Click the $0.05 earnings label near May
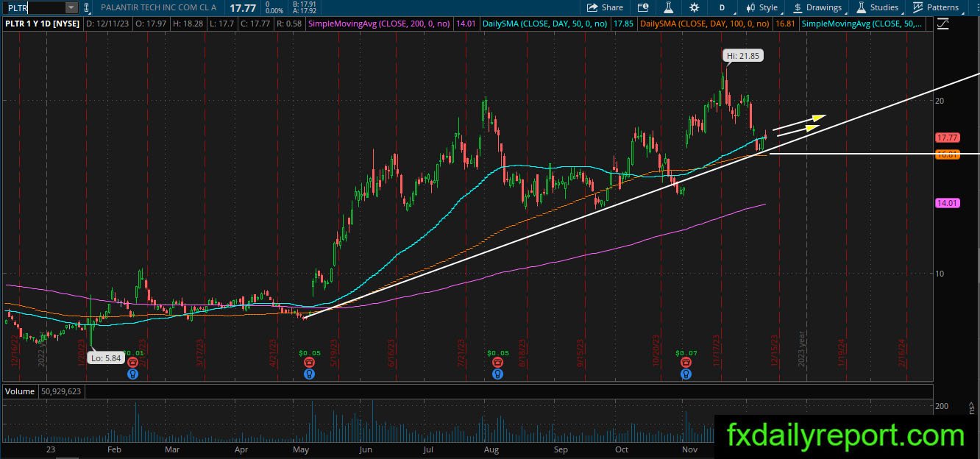 click(x=310, y=354)
